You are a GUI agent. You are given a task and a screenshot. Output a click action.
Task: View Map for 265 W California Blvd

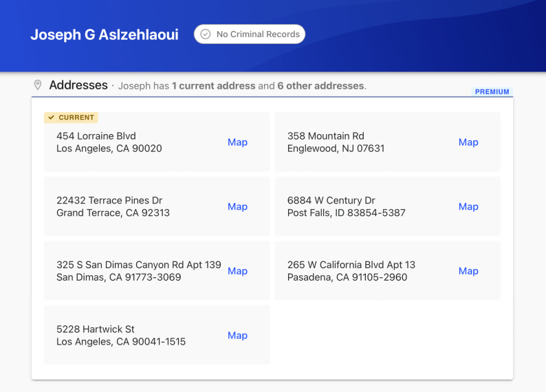[x=468, y=271]
